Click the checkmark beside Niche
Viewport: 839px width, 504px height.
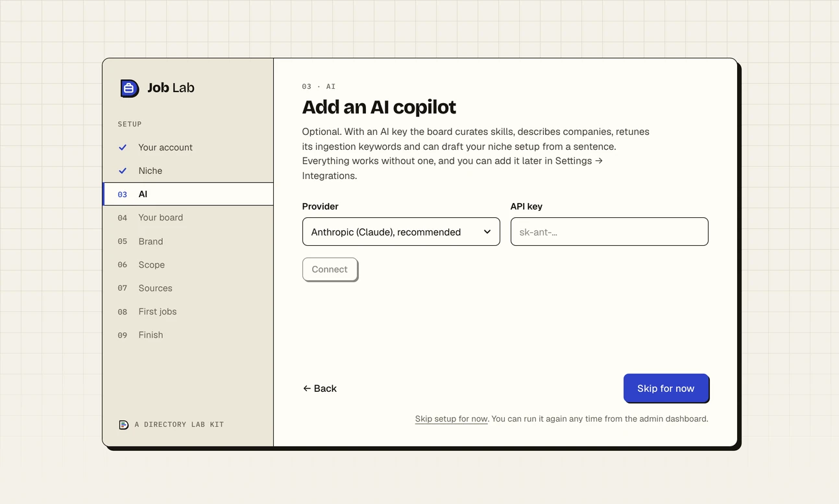(x=123, y=171)
